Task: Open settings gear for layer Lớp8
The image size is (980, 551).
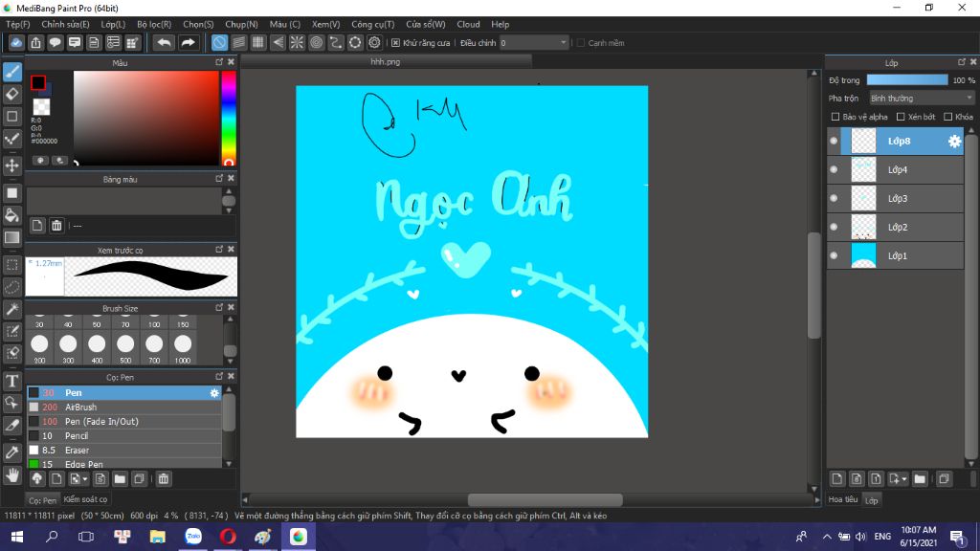Action: (954, 142)
